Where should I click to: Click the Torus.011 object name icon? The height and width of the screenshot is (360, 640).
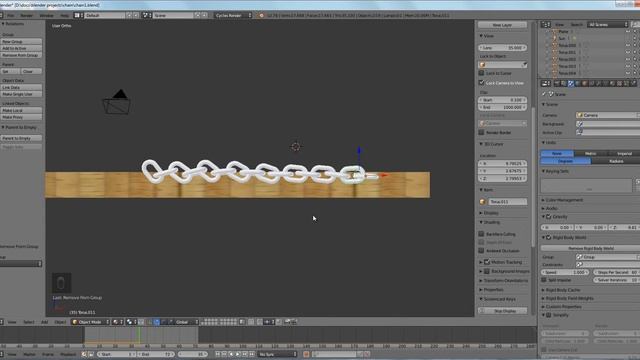click(x=482, y=202)
